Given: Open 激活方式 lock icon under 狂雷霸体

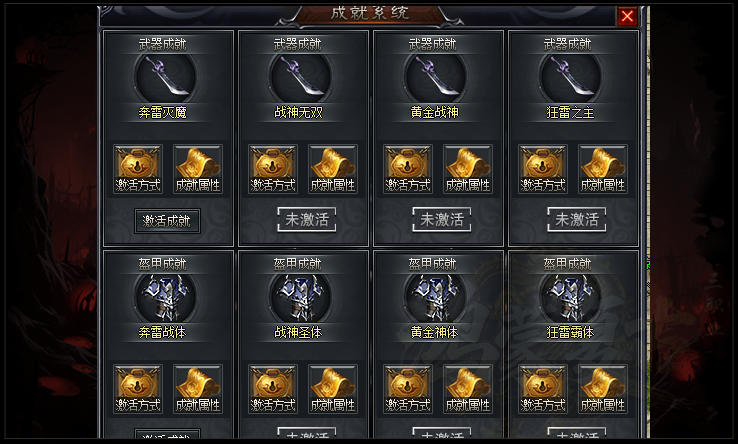Looking at the screenshot, I should point(543,389).
